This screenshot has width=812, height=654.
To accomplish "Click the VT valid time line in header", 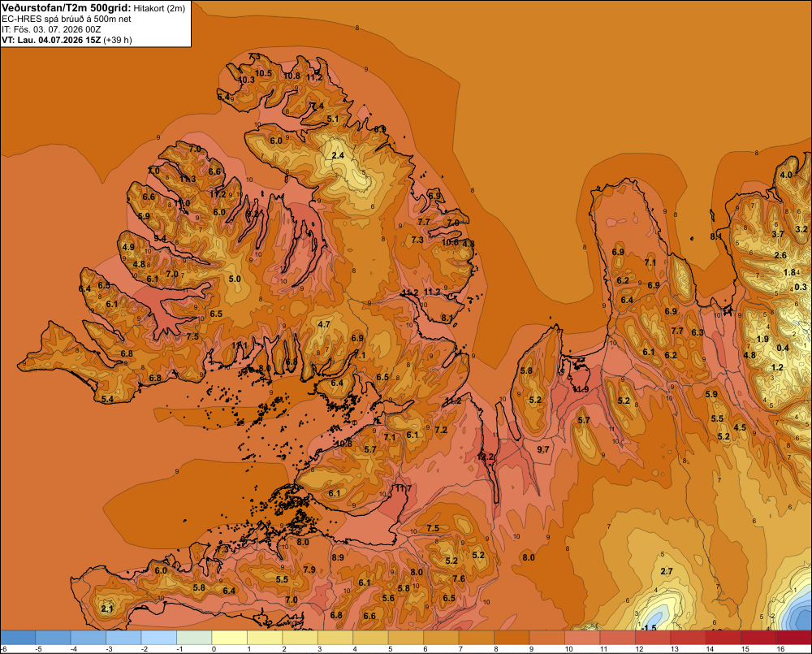I will (67, 40).
